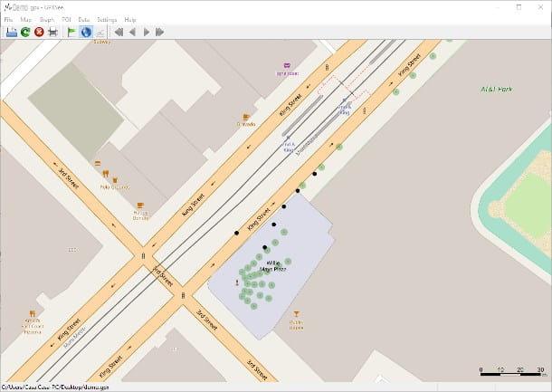Click the Willie Mays Plaza label

point(272,266)
